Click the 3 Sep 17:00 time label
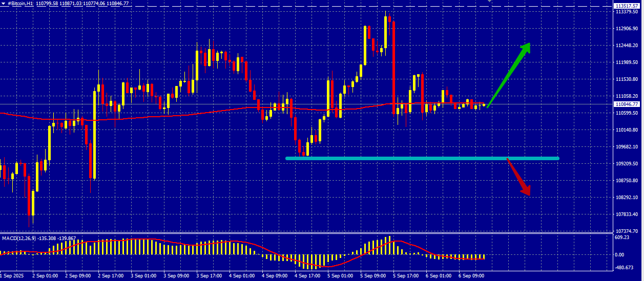 209,276
